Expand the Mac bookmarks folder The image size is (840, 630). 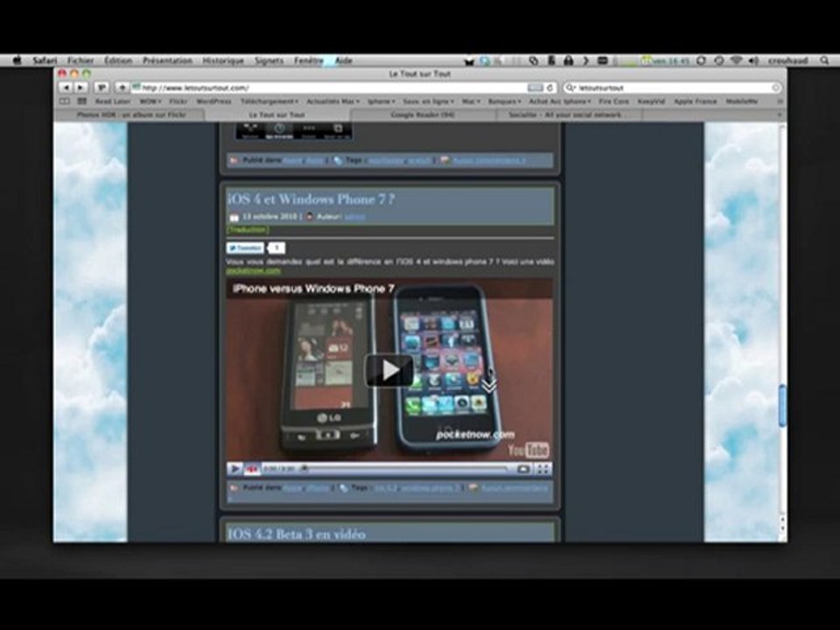pyautogui.click(x=471, y=101)
